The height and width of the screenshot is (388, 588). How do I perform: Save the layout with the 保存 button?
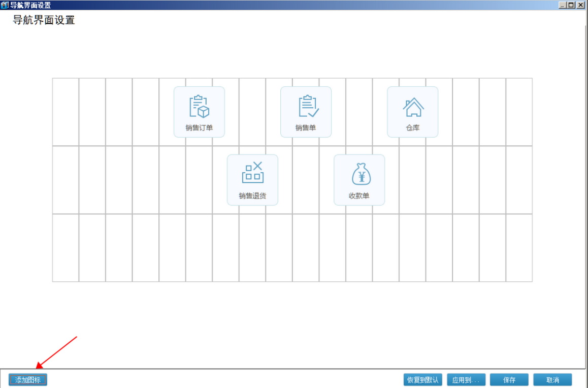coord(509,380)
